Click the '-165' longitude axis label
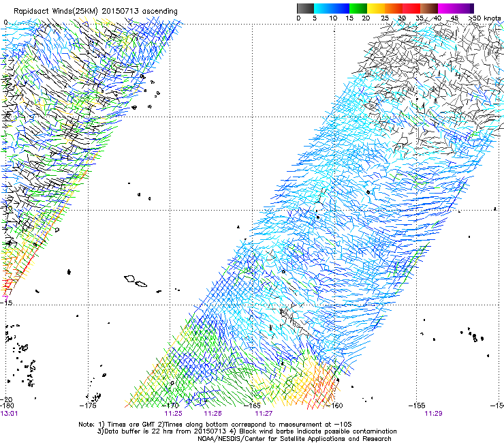The image size is (504, 443). 252,406
